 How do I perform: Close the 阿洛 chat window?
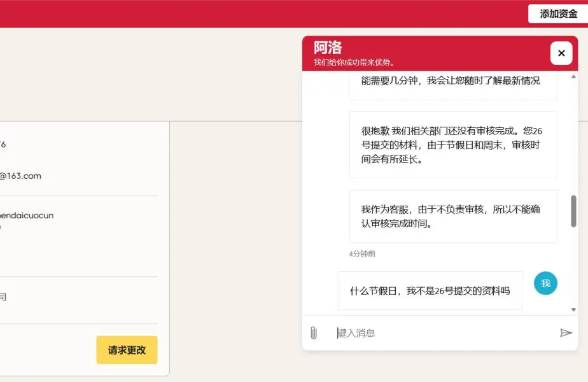(x=561, y=53)
